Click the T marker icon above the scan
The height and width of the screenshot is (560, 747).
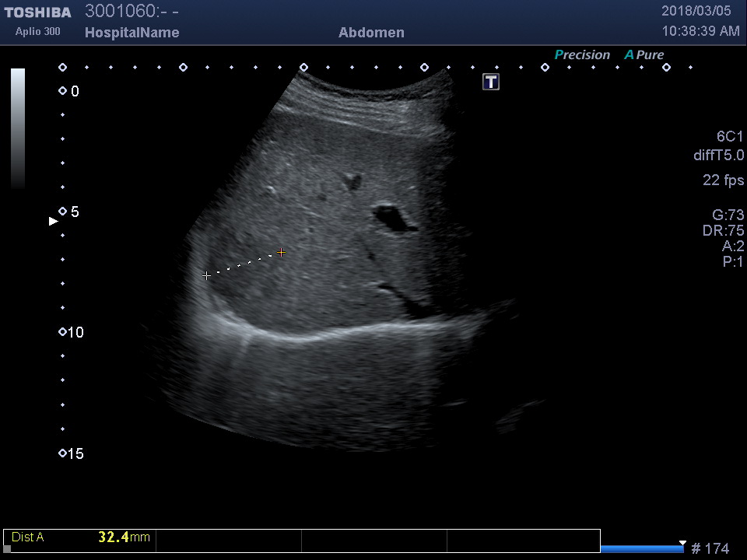(491, 82)
